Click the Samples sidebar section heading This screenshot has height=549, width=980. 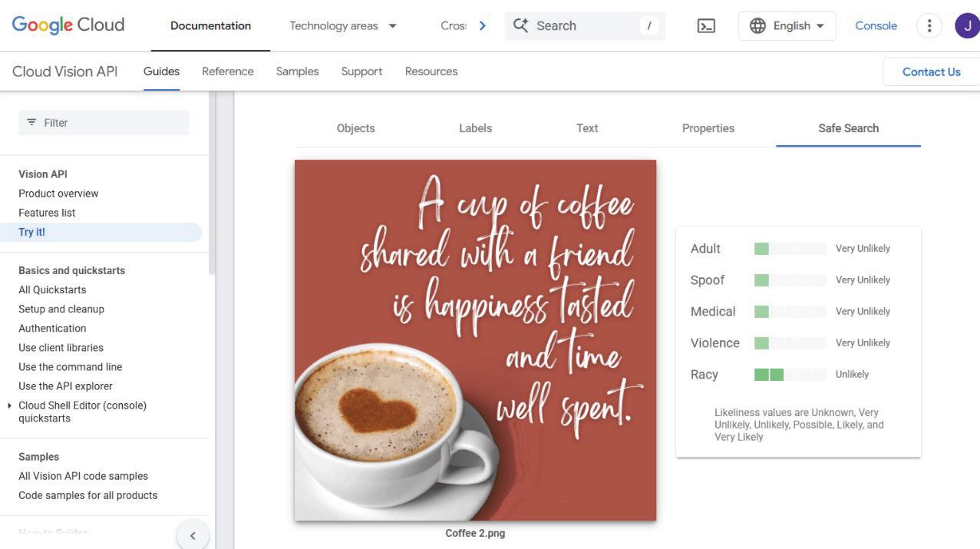[38, 457]
